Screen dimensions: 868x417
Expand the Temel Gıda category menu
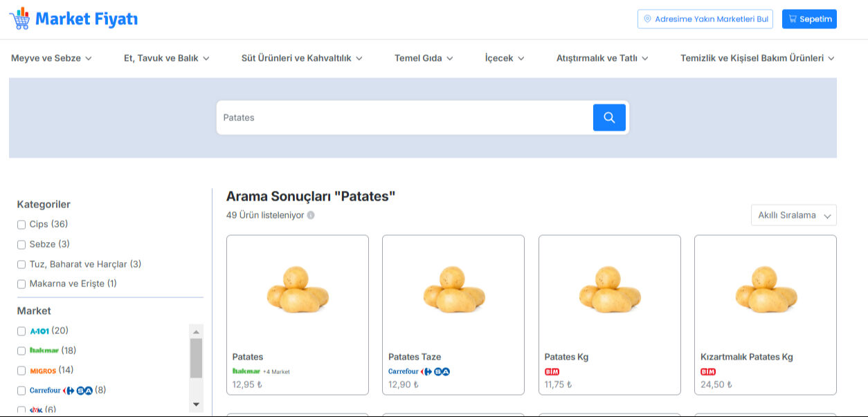(424, 58)
